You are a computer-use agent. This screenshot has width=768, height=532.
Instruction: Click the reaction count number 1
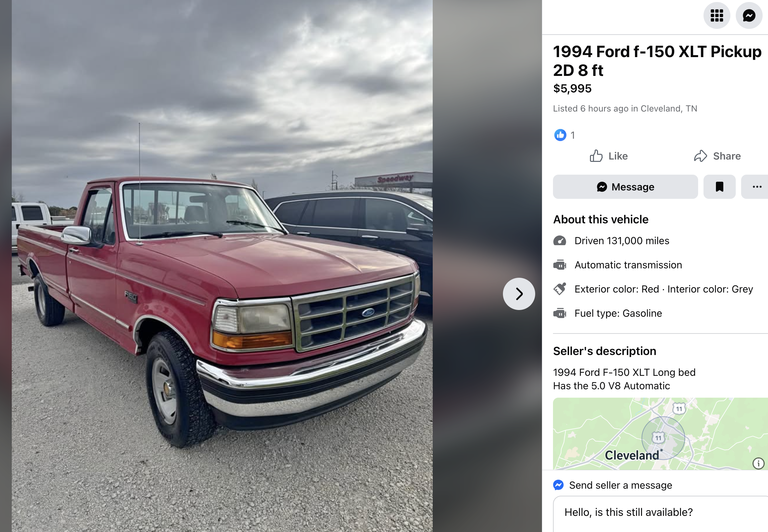[573, 135]
